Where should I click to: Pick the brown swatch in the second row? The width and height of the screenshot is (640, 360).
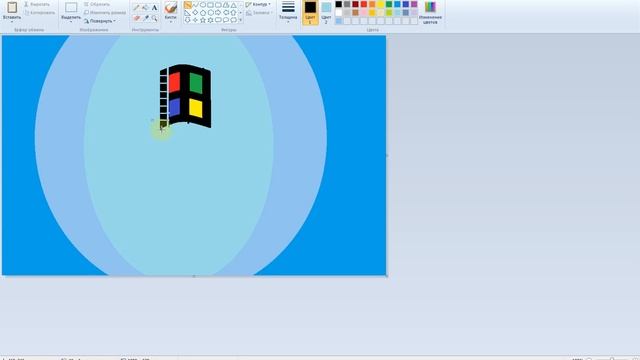click(356, 13)
